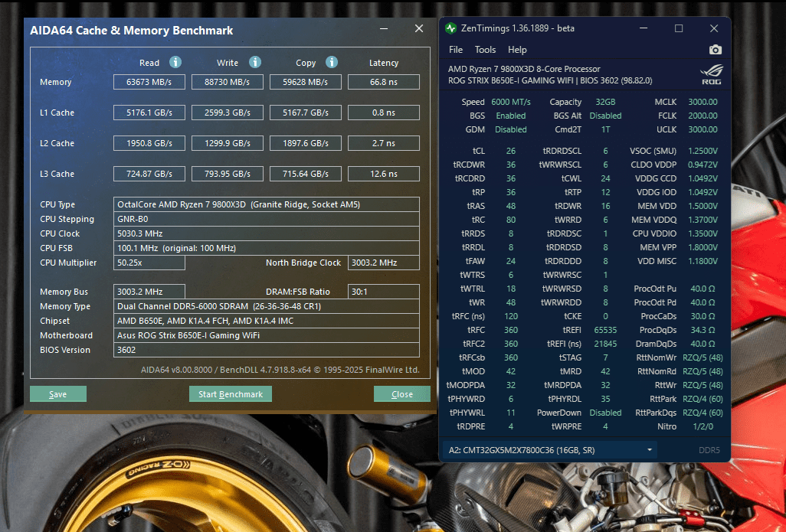Close the AIDA64 benchmark with Close button

pyautogui.click(x=402, y=394)
